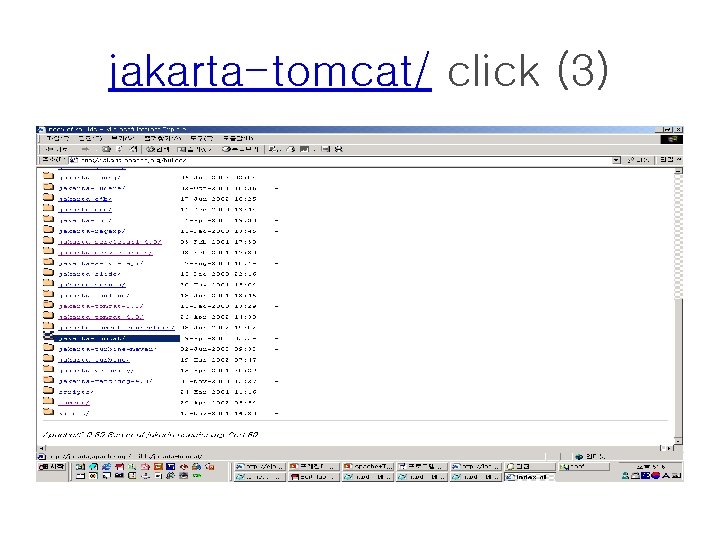Click the vertical scrollbar down arrow
Viewport: 720px width, 540px height.
point(678,440)
